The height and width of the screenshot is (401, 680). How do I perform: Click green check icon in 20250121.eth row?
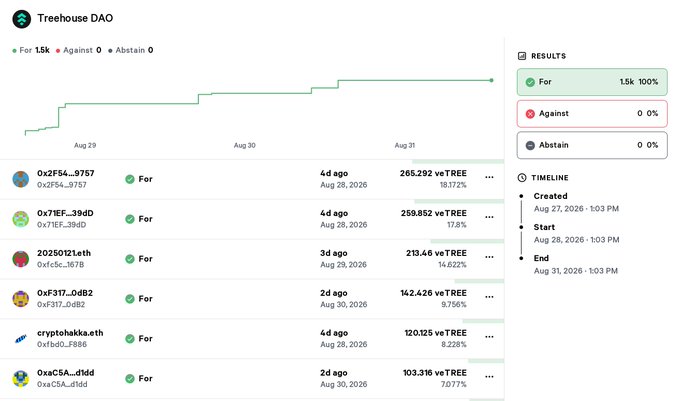[130, 259]
